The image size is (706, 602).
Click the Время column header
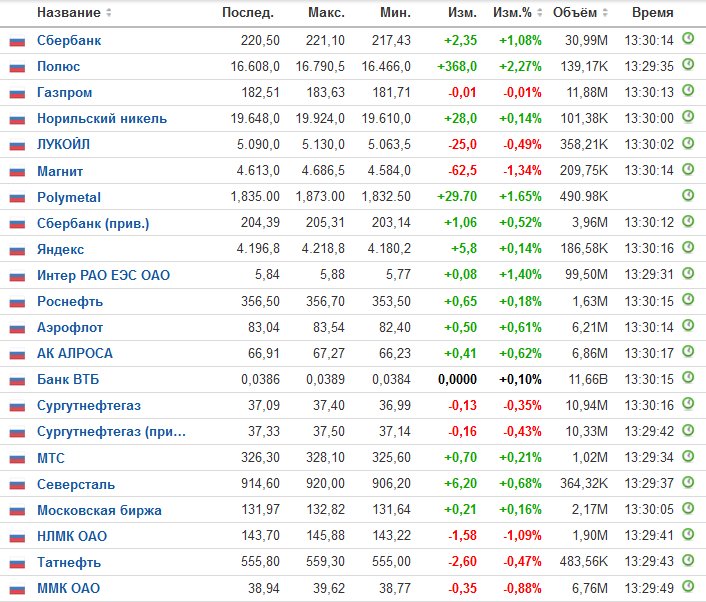[x=652, y=13]
